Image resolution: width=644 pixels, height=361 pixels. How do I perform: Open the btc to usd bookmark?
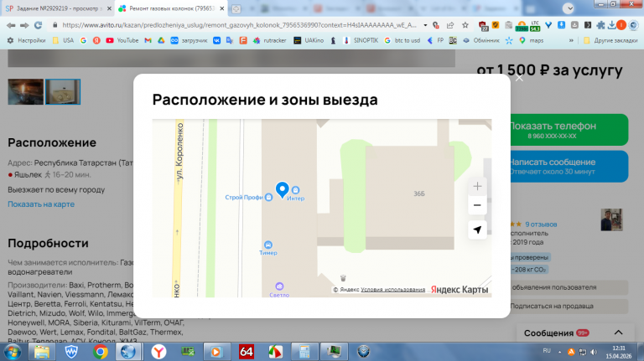click(x=402, y=40)
